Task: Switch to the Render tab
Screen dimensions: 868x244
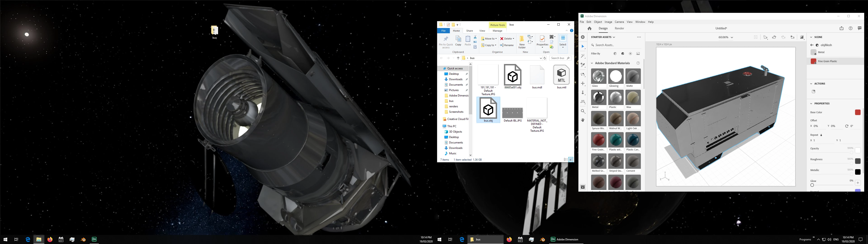Action: coord(619,28)
